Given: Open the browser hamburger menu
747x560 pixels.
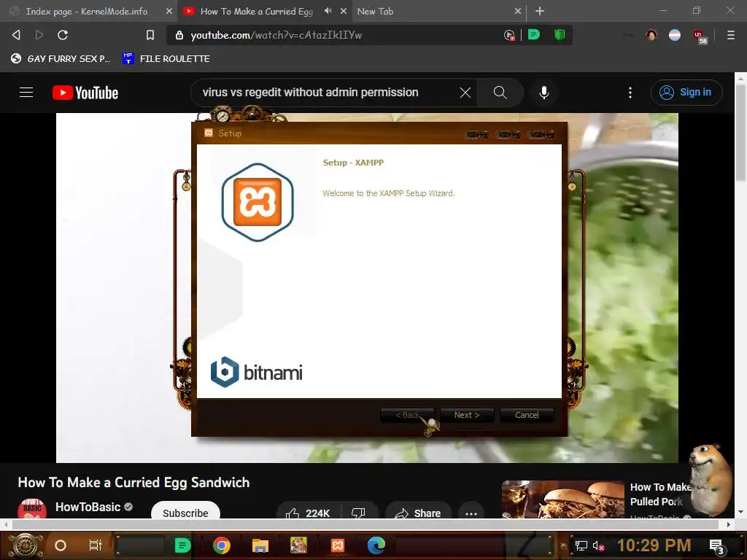Looking at the screenshot, I should tap(731, 35).
